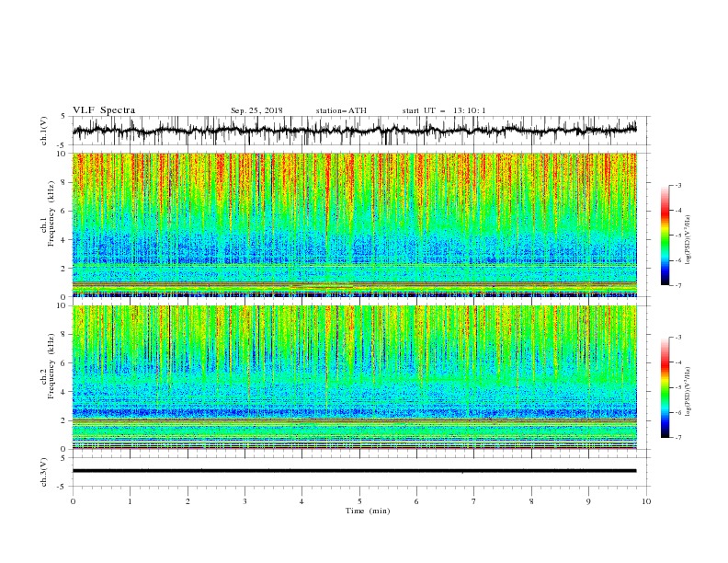728x563 pixels.
Task: Click time axis tick label '7'
Action: coord(474,501)
